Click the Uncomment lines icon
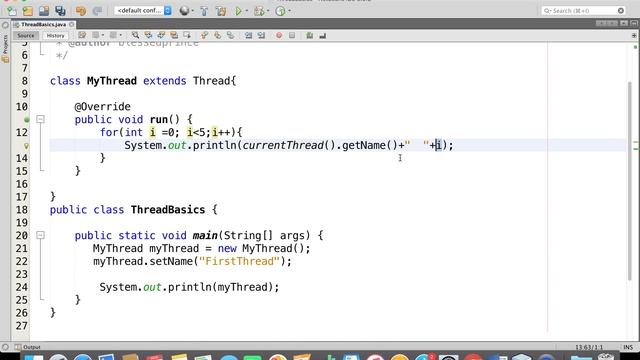Viewport: 640px width, 360px height. point(322,36)
